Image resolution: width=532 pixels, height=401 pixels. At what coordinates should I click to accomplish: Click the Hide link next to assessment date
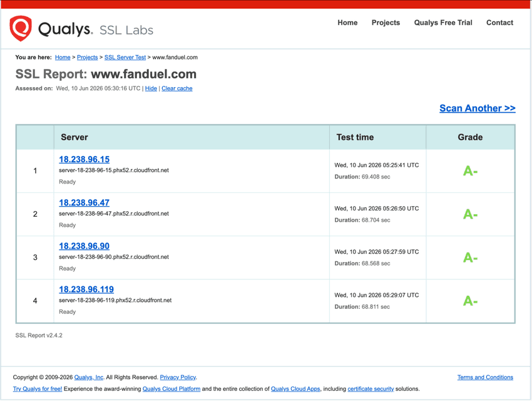(151, 88)
